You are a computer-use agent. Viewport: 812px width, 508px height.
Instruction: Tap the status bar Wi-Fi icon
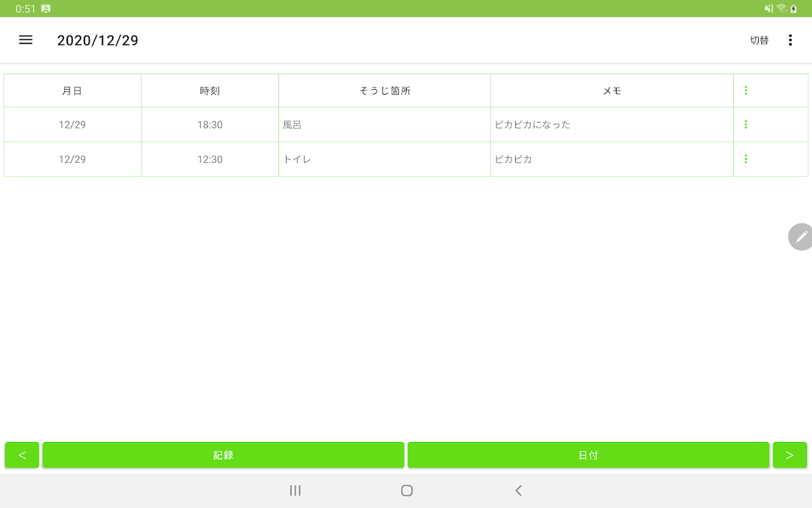click(x=782, y=8)
